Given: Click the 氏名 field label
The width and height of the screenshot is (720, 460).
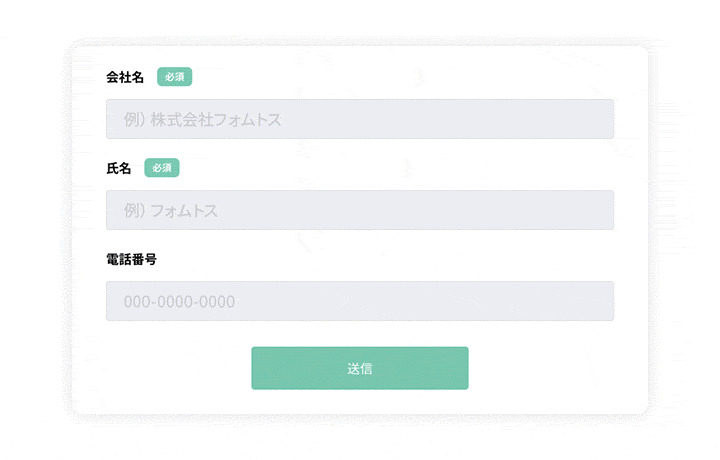Looking at the screenshot, I should [118, 168].
